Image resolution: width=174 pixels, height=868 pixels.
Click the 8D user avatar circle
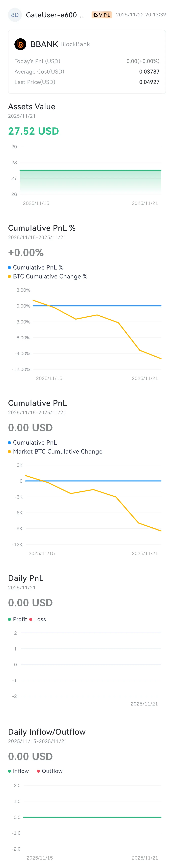pyautogui.click(x=15, y=15)
